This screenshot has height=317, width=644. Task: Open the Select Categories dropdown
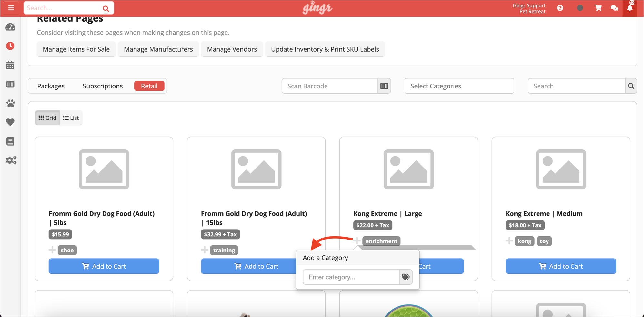coord(459,86)
